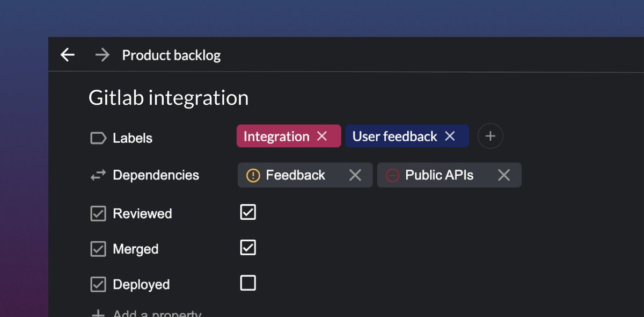Click the Reviewed property type icon

pyautogui.click(x=98, y=214)
